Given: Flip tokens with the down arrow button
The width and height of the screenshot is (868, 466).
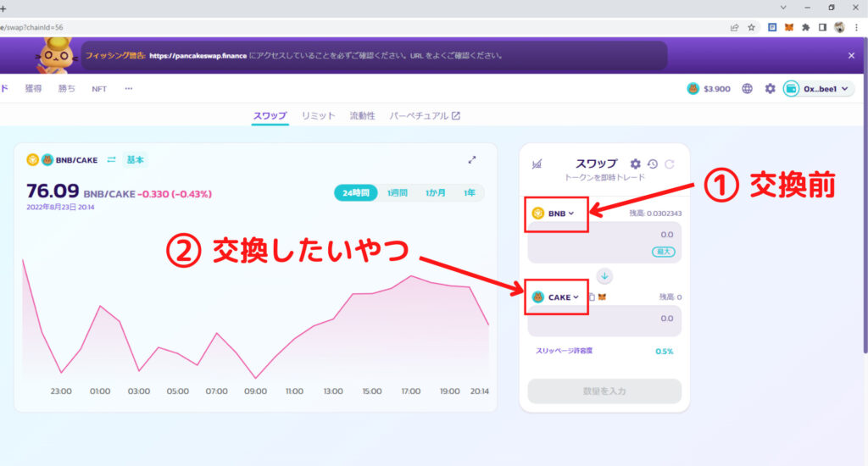Looking at the screenshot, I should [x=604, y=275].
